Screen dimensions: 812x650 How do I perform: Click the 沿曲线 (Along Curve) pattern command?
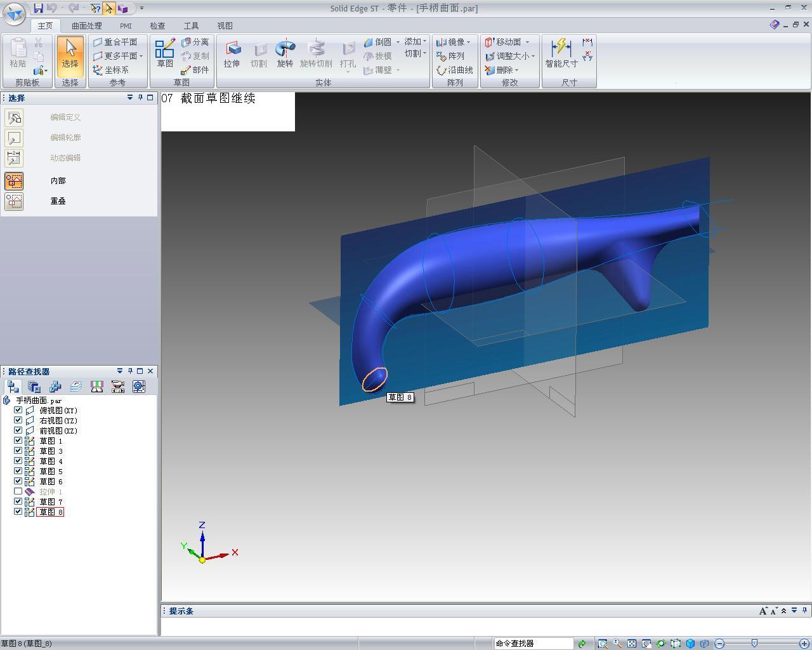(x=455, y=70)
